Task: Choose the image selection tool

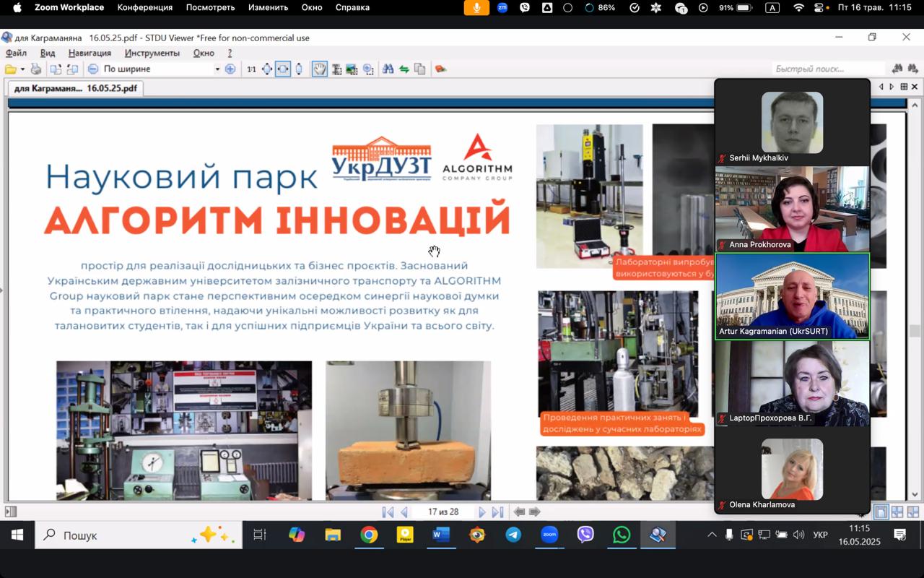Action: coord(352,69)
